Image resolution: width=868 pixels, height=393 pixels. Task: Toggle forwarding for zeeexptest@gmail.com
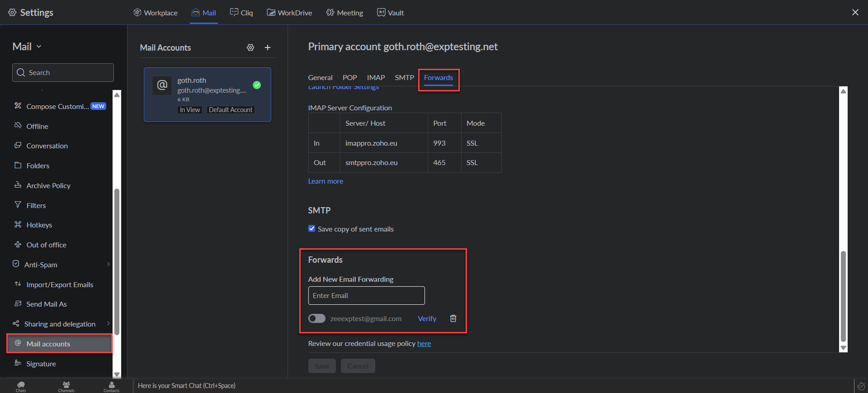pos(317,318)
